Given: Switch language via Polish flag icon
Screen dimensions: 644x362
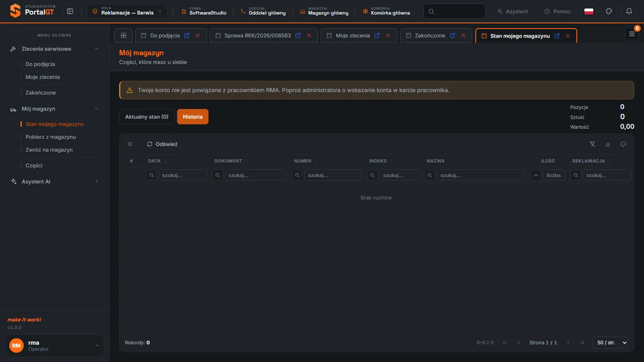Looking at the screenshot, I should tap(589, 11).
